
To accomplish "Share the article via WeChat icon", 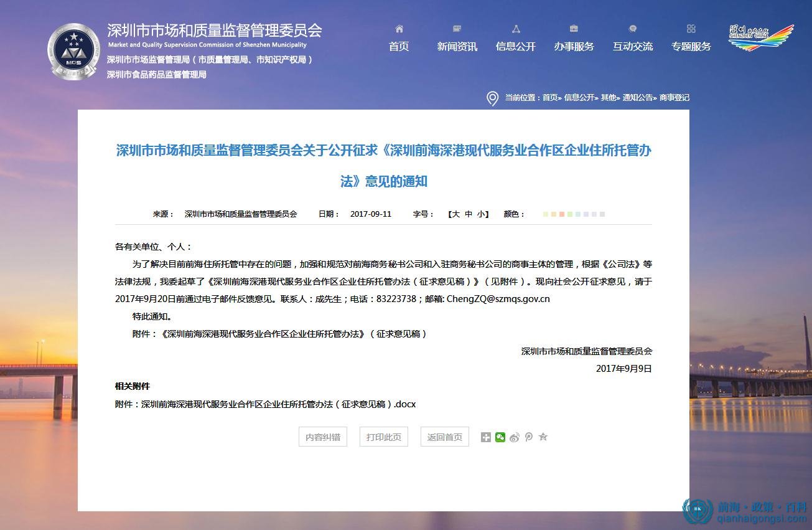I will click(x=500, y=437).
